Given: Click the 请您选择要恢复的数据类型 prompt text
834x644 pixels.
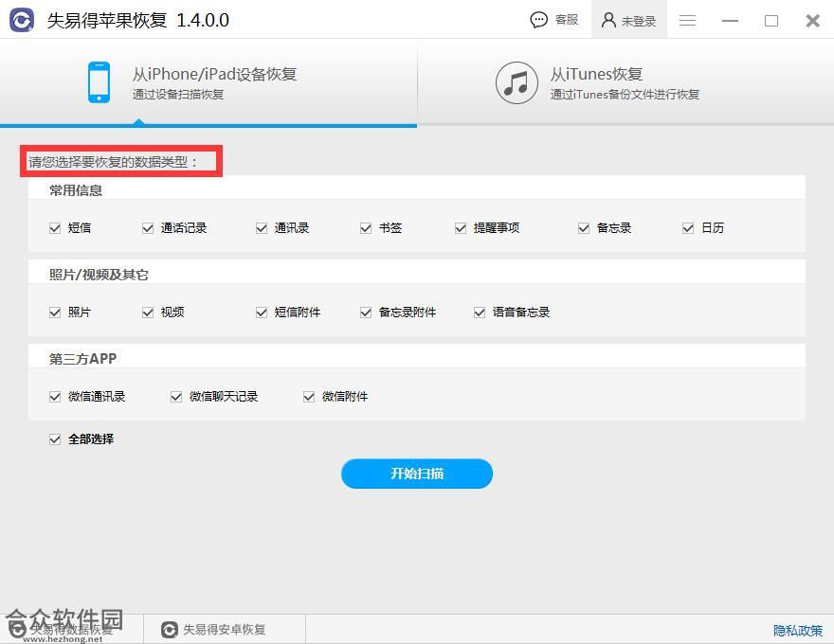Looking at the screenshot, I should pyautogui.click(x=113, y=162).
